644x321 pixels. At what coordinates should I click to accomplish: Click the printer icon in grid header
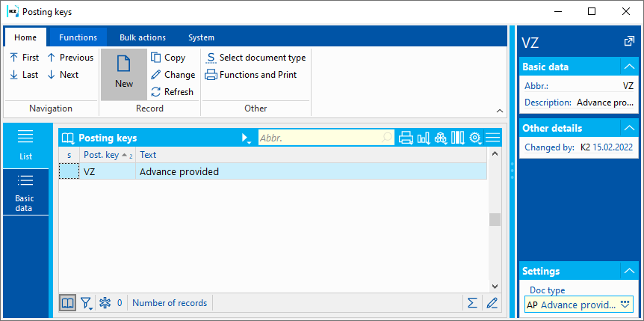coord(406,138)
